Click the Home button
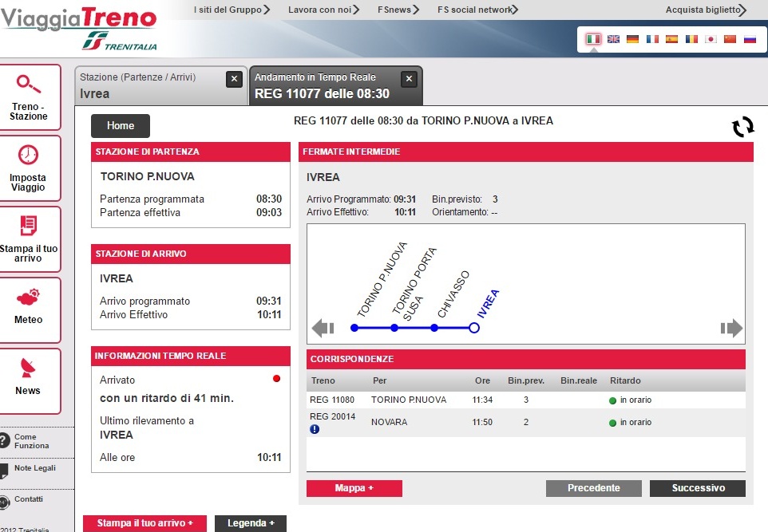 (121, 126)
